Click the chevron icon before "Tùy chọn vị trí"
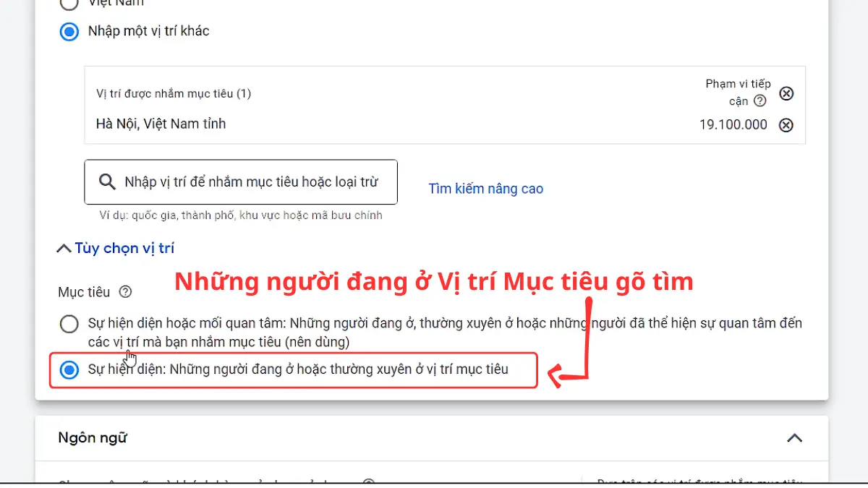Image resolution: width=868 pixels, height=488 pixels. click(63, 247)
